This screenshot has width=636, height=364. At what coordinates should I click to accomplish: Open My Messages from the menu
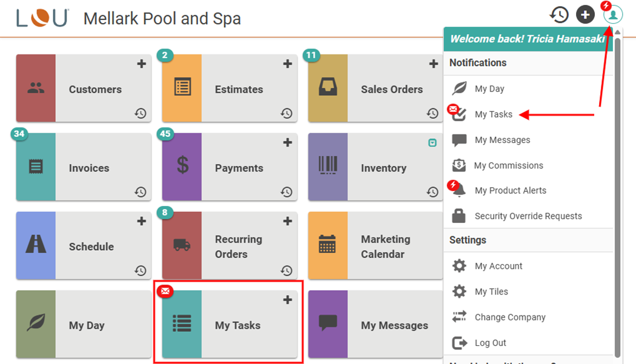(x=502, y=140)
